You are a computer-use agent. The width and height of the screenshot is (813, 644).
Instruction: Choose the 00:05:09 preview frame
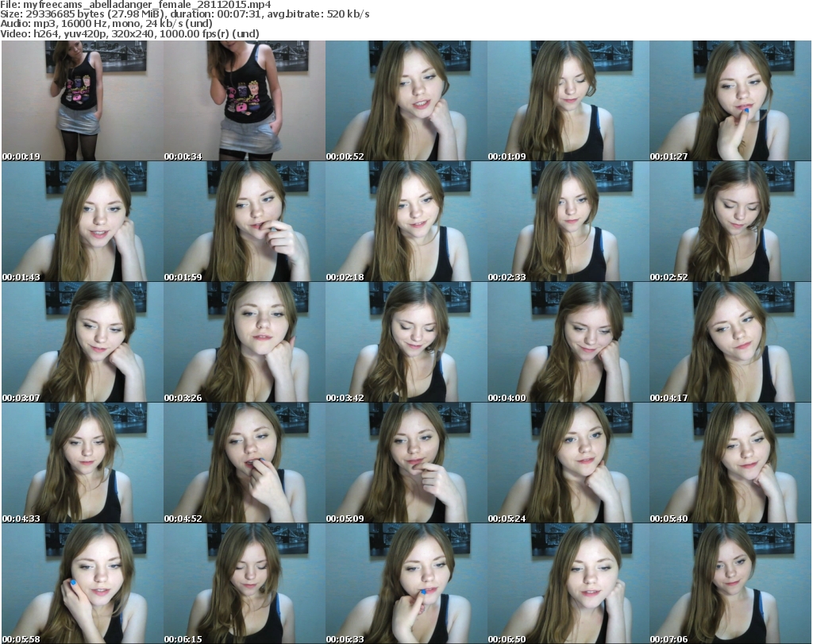(406, 463)
